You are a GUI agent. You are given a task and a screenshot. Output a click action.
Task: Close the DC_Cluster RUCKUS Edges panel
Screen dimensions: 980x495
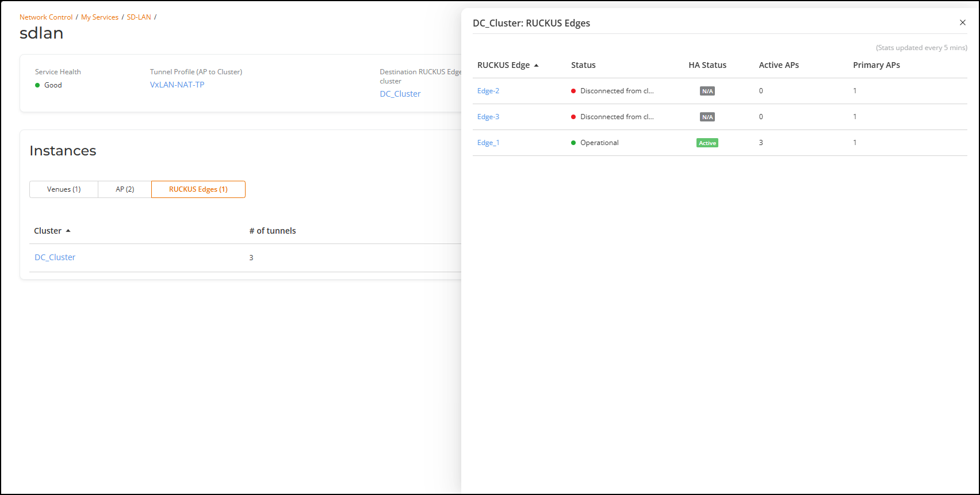[962, 22]
